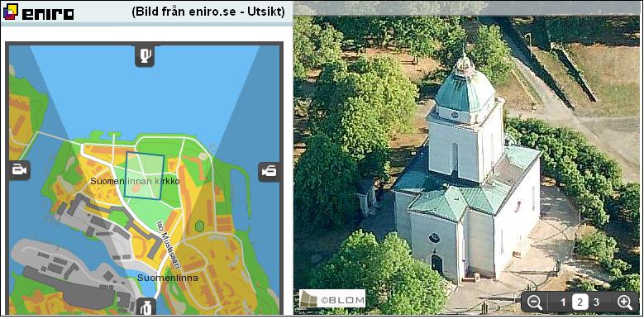
Task: Click the eniro logo in the header
Action: click(38, 12)
